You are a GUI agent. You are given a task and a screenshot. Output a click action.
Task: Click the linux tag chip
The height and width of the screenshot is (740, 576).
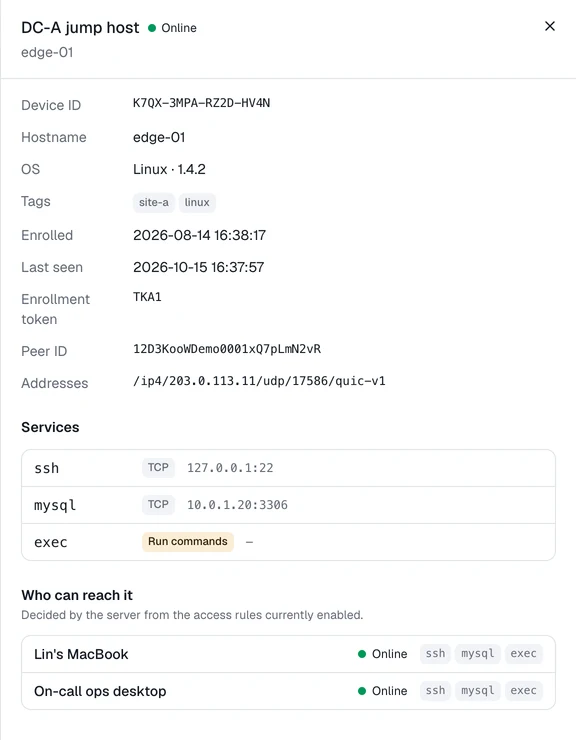tap(197, 202)
